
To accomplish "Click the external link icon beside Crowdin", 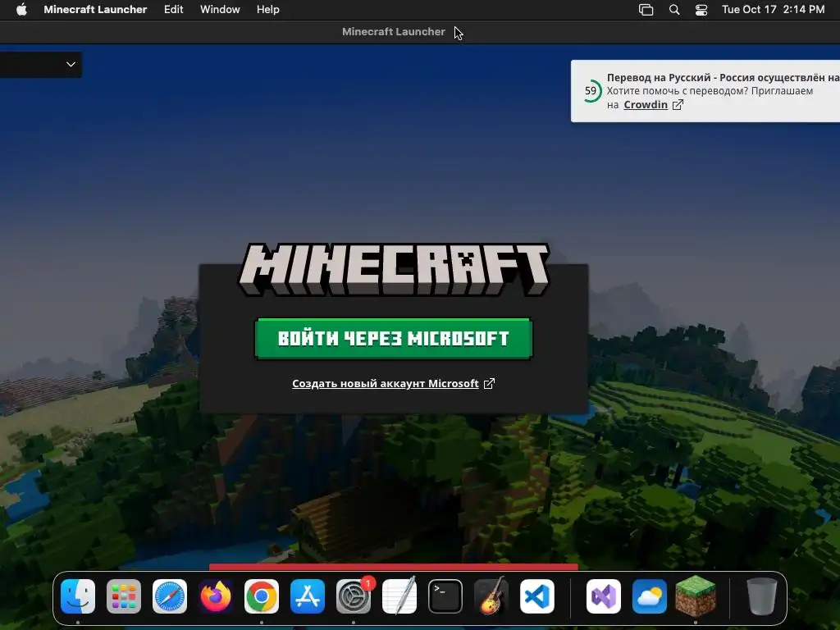I will point(678,104).
